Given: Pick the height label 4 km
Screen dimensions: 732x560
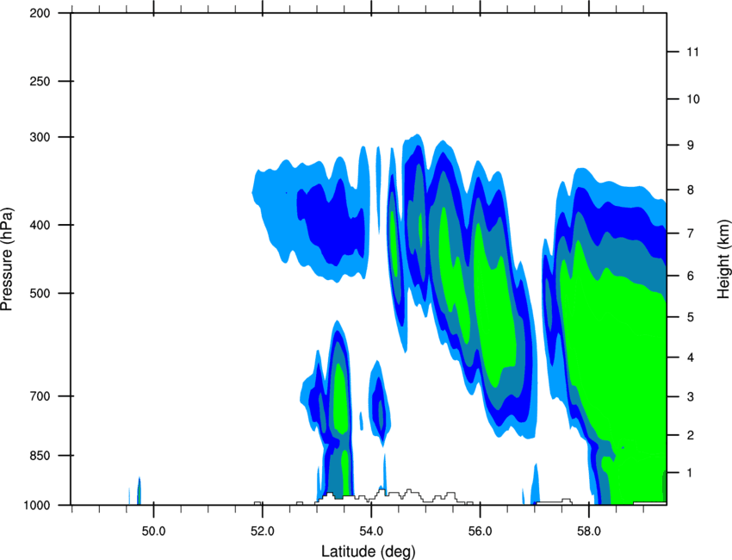Looking at the screenshot, I should click(691, 358).
